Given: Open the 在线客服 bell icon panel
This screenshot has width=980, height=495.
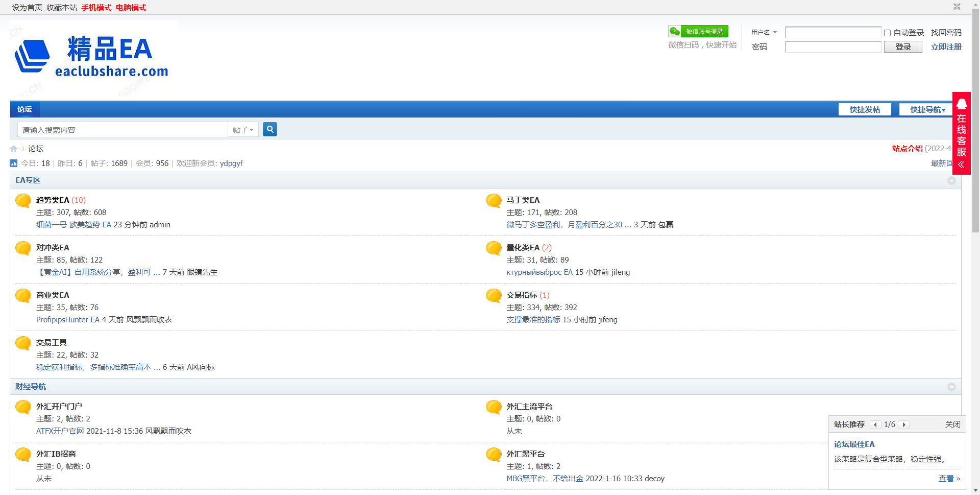Looking at the screenshot, I should [x=962, y=104].
